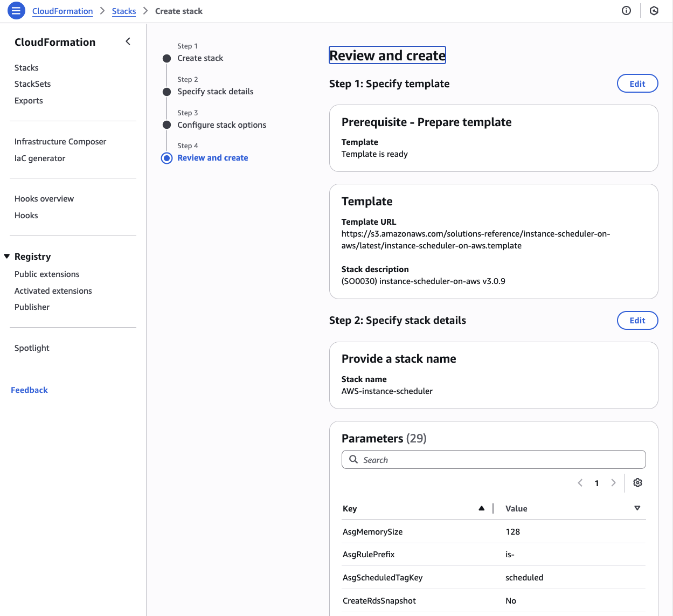This screenshot has height=616, width=673.
Task: Open the info panel icon in header
Action: pos(626,11)
